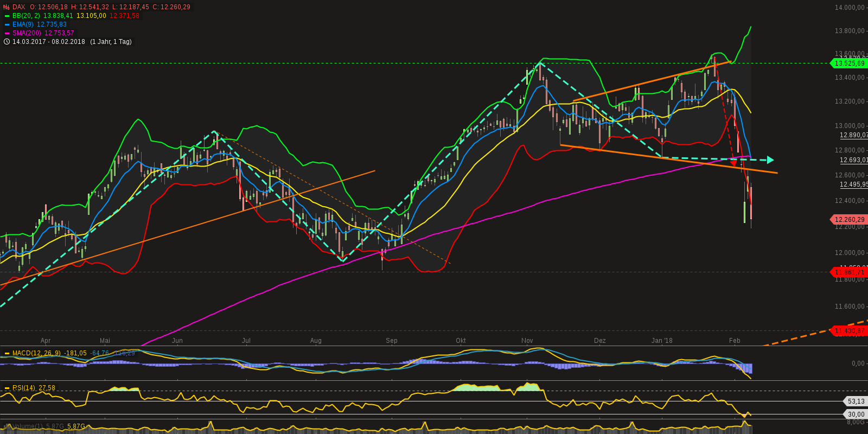Click the Mai month label on time axis
Viewport: 868px width, 434px height.
coord(105,341)
